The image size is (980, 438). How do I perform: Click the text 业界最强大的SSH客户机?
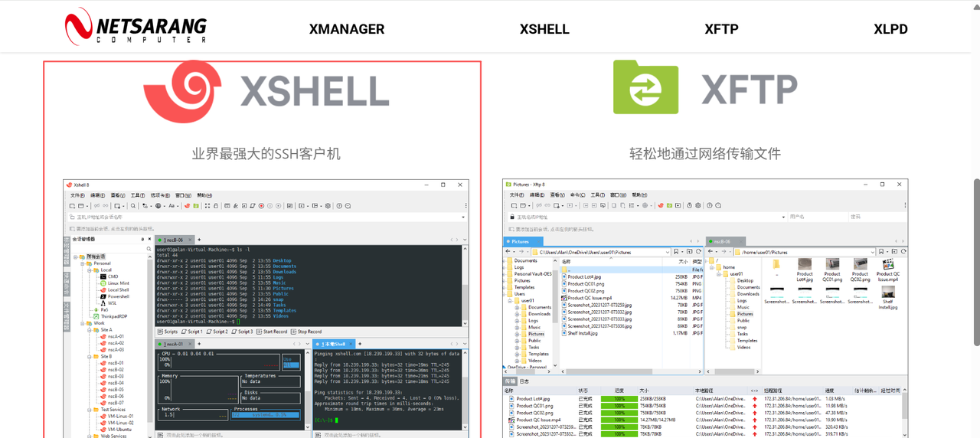coord(266,154)
